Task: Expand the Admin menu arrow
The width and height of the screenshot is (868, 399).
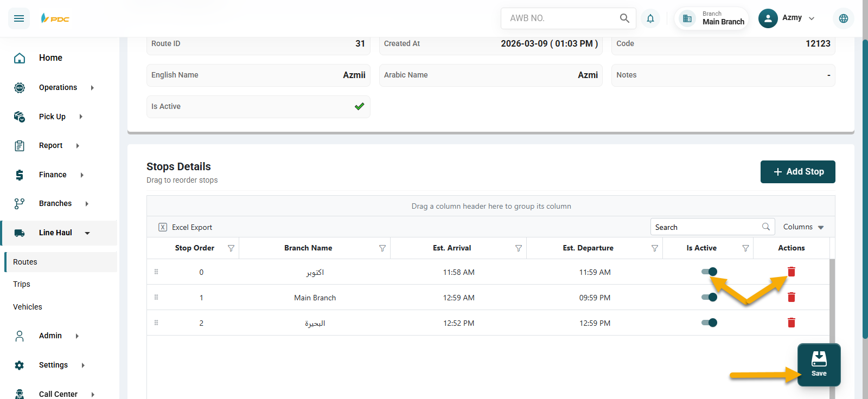Action: click(77, 336)
